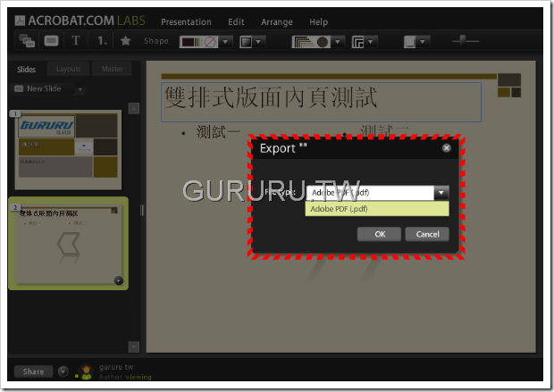The height and width of the screenshot is (392, 554).
Task: Click the shadow style box icon
Action: coord(246,42)
